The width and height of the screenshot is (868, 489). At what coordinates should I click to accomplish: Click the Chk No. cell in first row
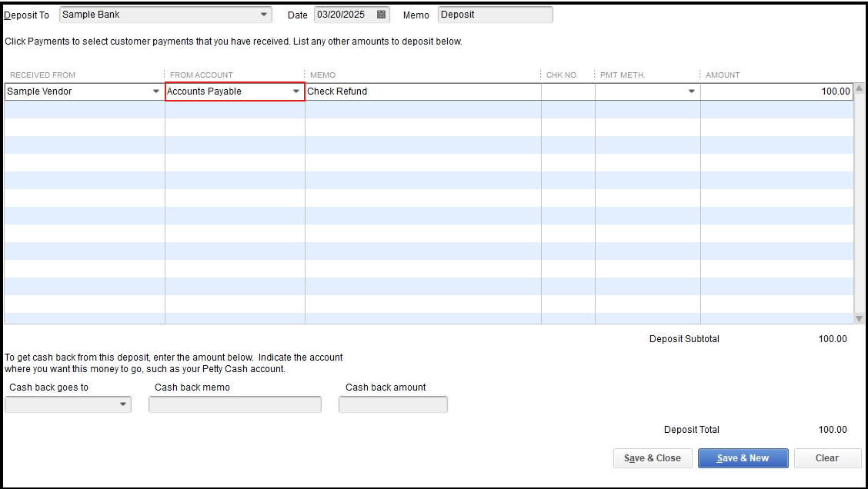click(568, 91)
